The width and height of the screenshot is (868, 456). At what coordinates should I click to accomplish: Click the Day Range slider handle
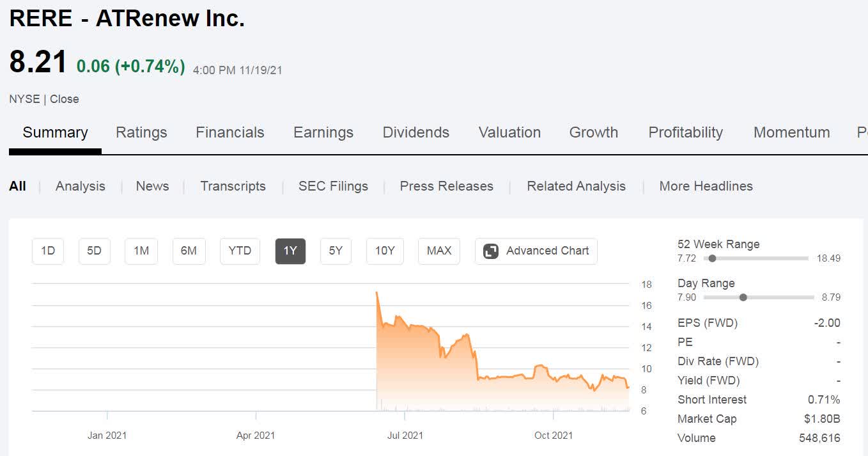[743, 297]
